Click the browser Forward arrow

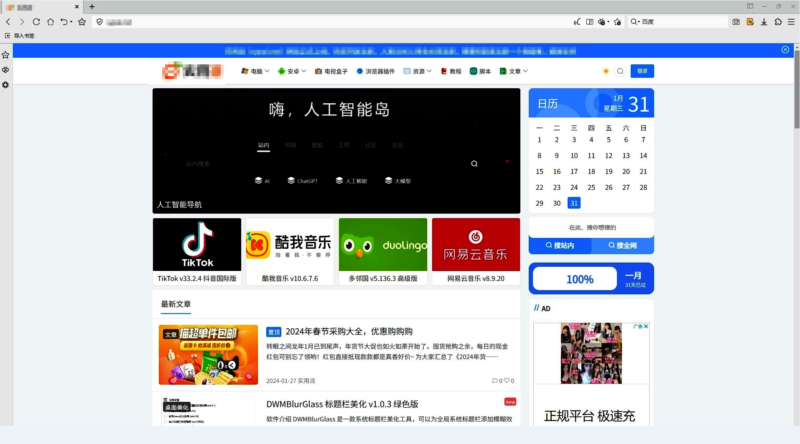(x=22, y=22)
